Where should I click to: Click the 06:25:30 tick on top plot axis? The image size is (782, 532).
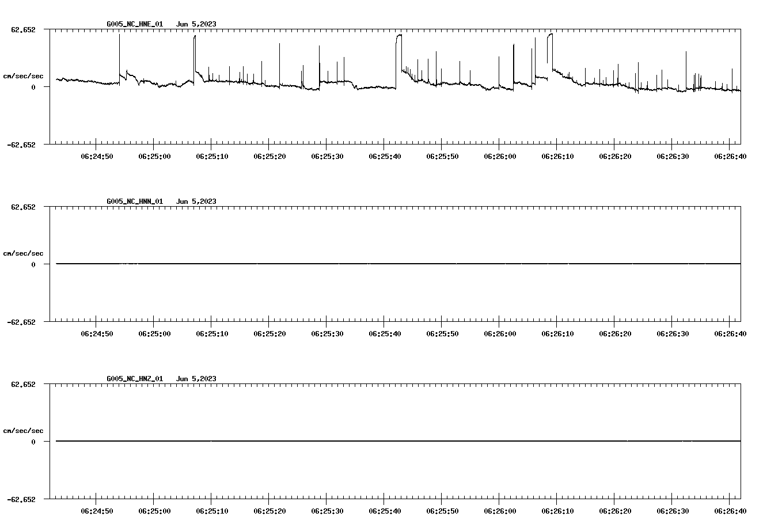tap(327, 155)
